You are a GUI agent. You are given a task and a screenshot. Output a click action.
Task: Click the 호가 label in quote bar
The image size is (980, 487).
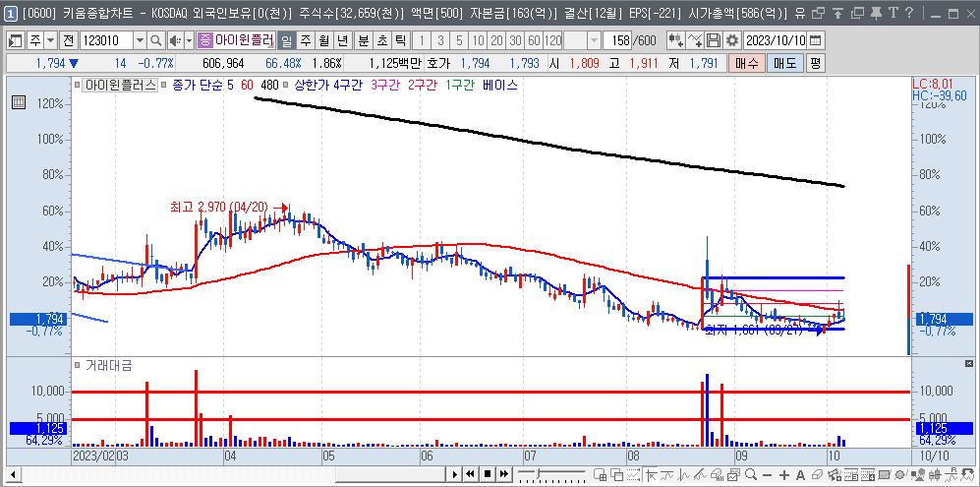coord(436,63)
